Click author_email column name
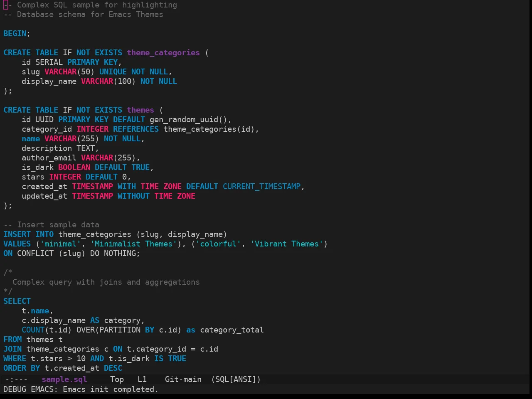 tap(49, 158)
